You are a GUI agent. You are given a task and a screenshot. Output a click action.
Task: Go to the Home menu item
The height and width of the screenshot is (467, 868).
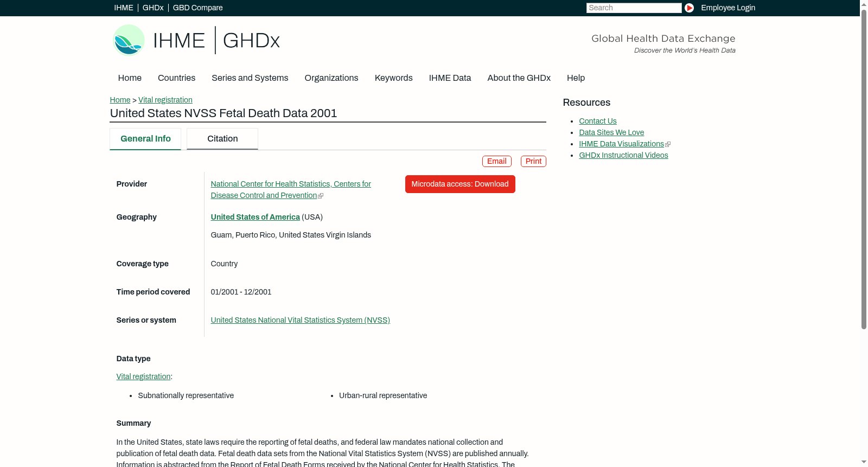click(x=130, y=78)
